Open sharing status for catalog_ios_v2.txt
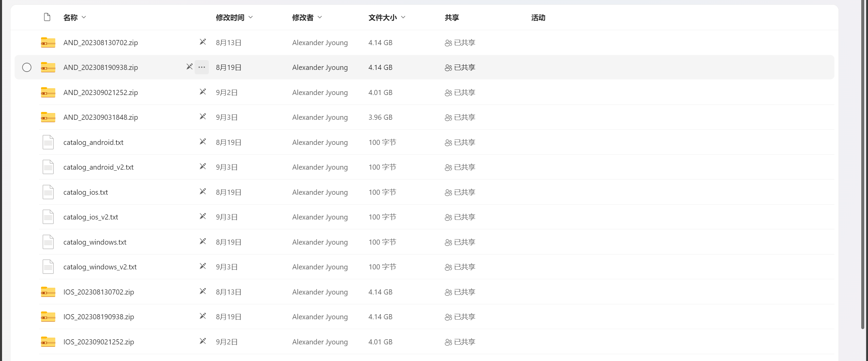 460,217
